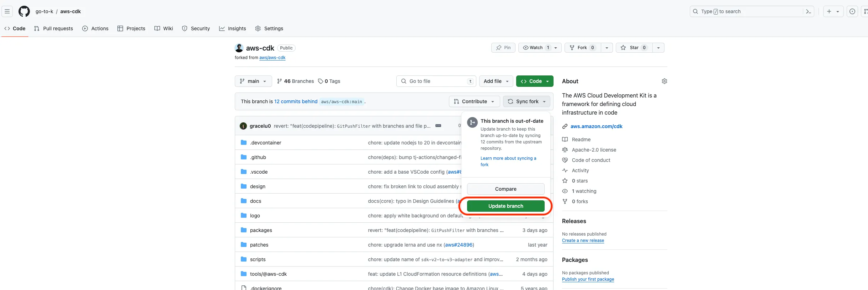Open the issues circle icon in header

coord(852,11)
